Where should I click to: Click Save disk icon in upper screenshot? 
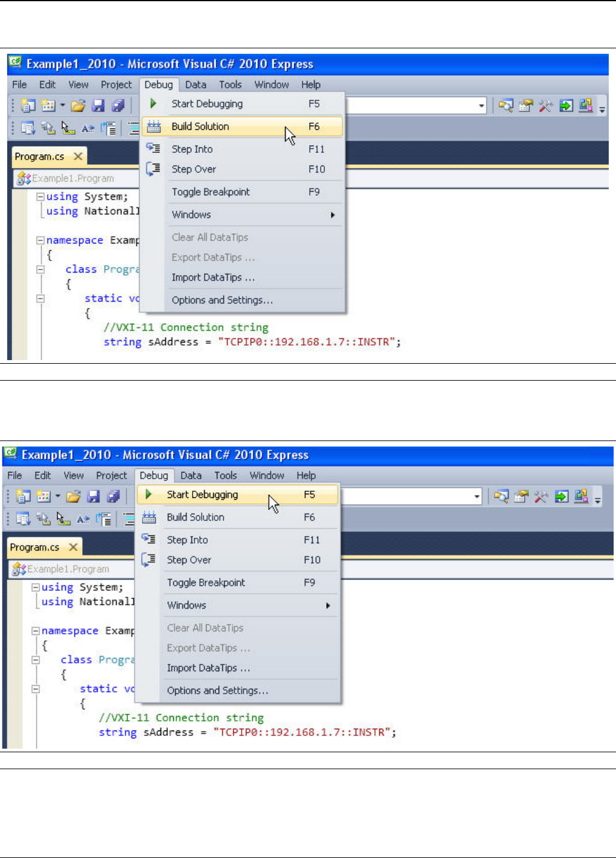coord(98,106)
